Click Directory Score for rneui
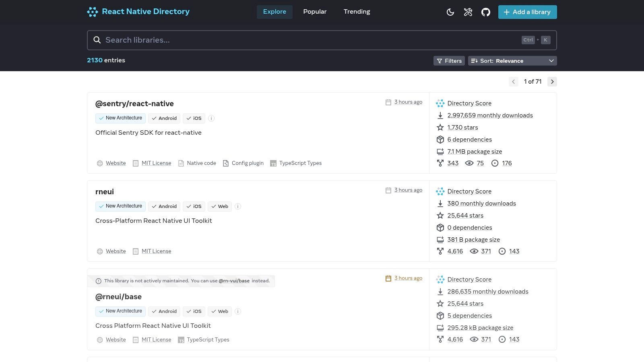The height and width of the screenshot is (362, 644). [x=469, y=191]
